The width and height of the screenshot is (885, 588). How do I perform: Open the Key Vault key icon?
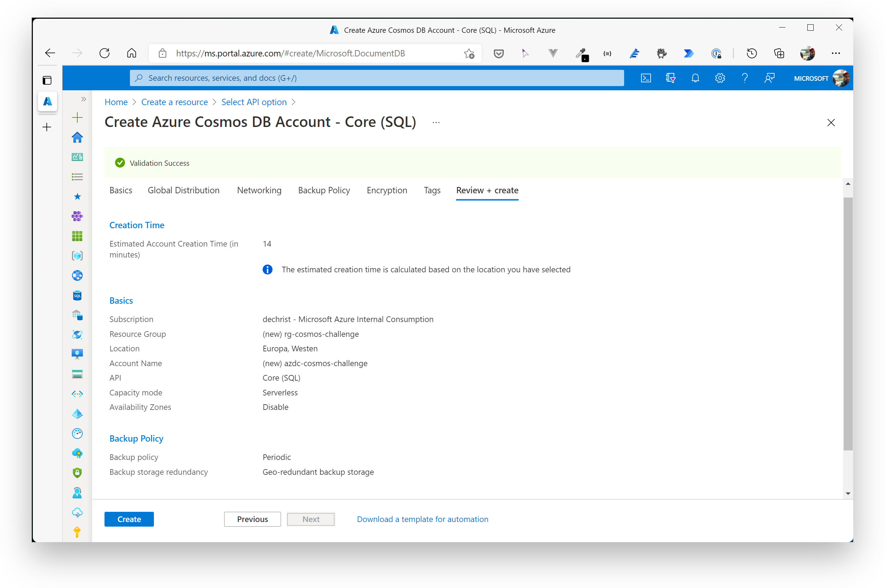pyautogui.click(x=77, y=532)
